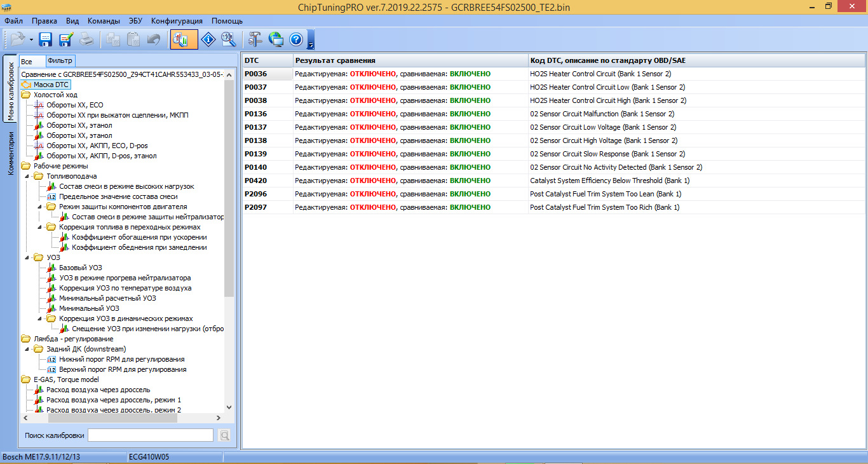Open settings via hammer and wrench icon
The image size is (868, 464).
point(255,39)
